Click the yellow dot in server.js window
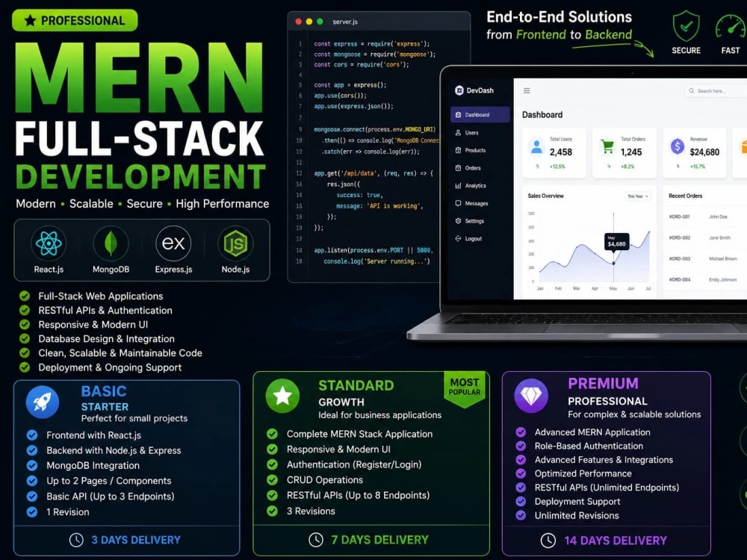 (x=309, y=22)
